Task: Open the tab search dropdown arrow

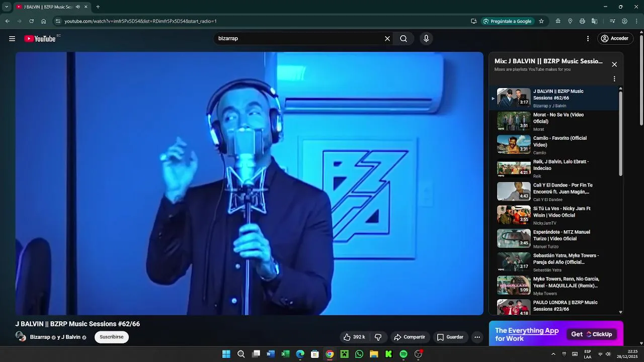Action: coord(7,7)
